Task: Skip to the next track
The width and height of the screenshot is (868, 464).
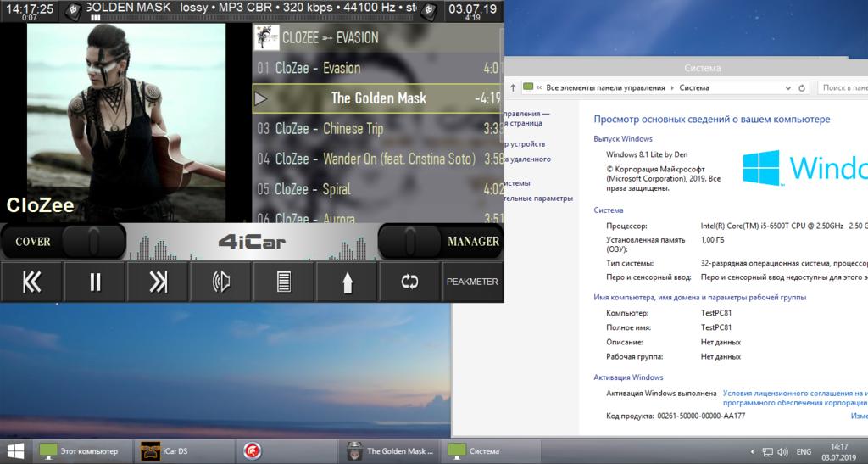Action: [x=158, y=282]
